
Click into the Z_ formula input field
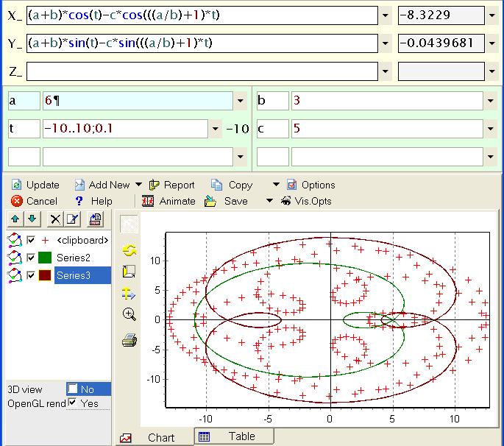click(x=202, y=71)
